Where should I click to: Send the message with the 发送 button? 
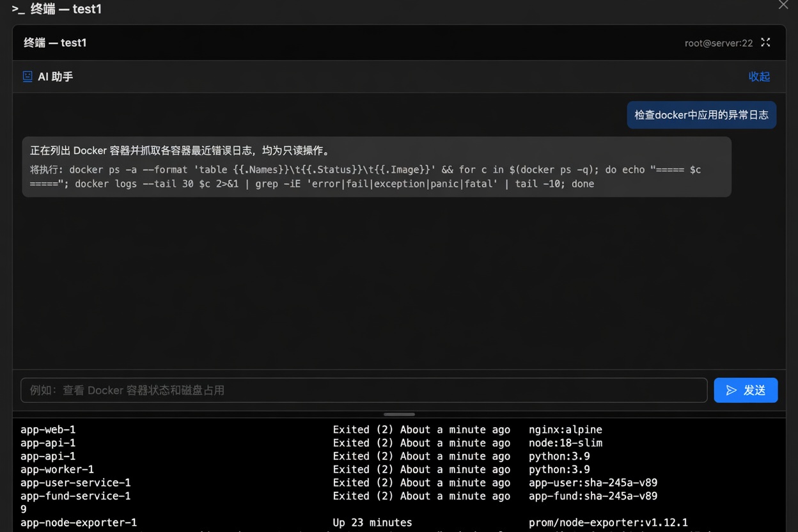(x=746, y=390)
